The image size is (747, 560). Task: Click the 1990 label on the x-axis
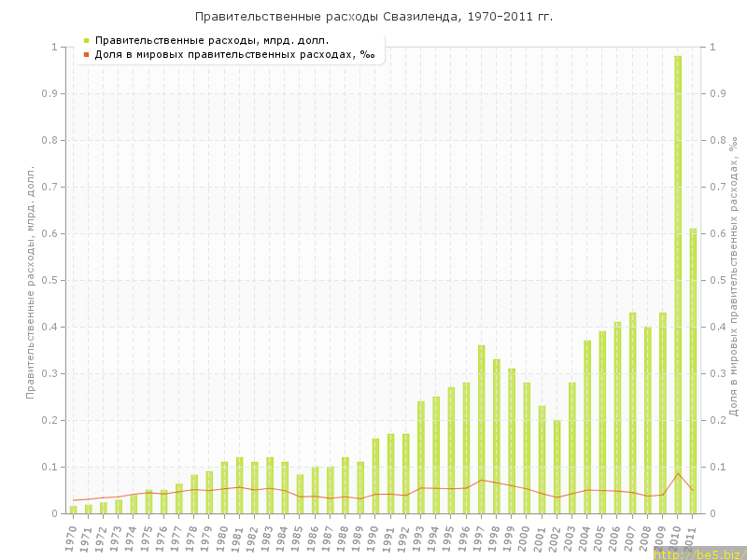(x=373, y=538)
